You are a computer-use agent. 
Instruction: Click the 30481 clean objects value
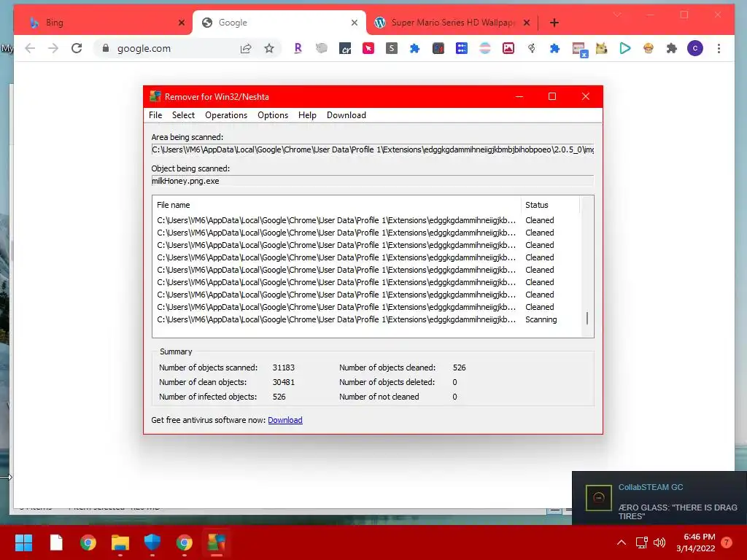tap(284, 382)
